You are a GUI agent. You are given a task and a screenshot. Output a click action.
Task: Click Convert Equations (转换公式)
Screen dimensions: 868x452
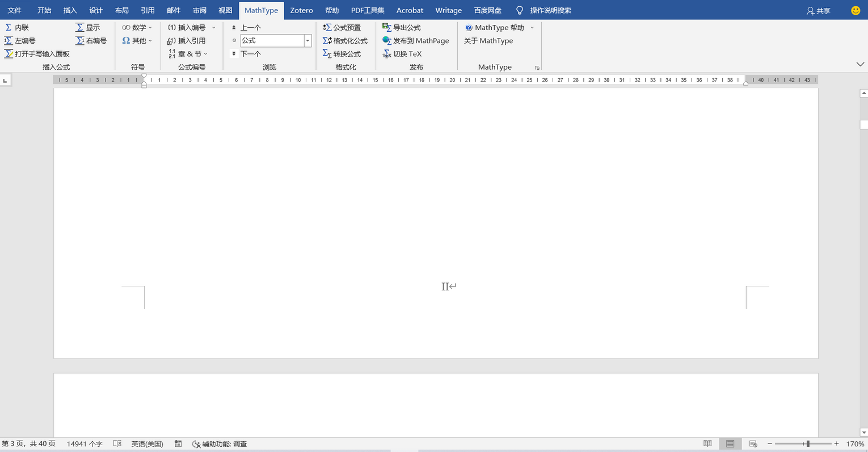pos(342,54)
